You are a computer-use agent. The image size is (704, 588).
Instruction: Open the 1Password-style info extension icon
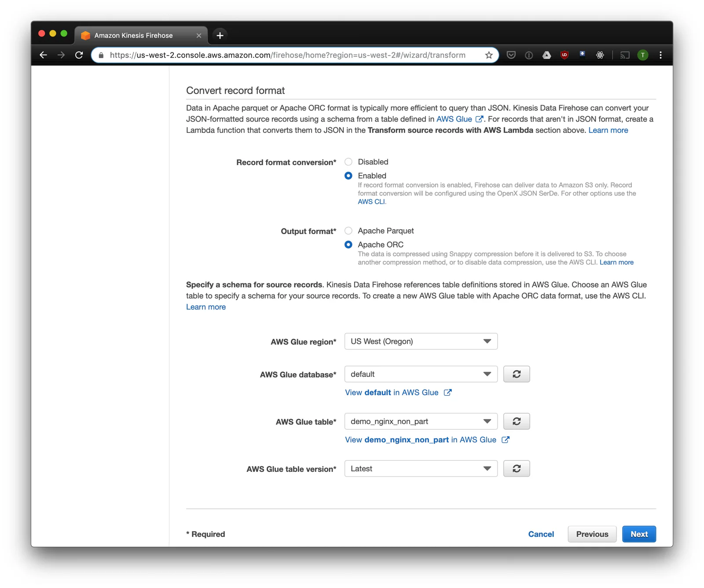coord(529,55)
